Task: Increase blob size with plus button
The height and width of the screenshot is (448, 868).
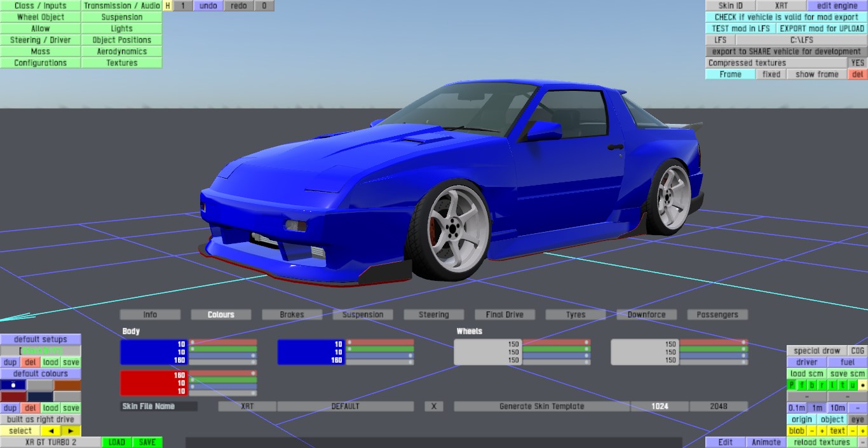Action: 822,431
